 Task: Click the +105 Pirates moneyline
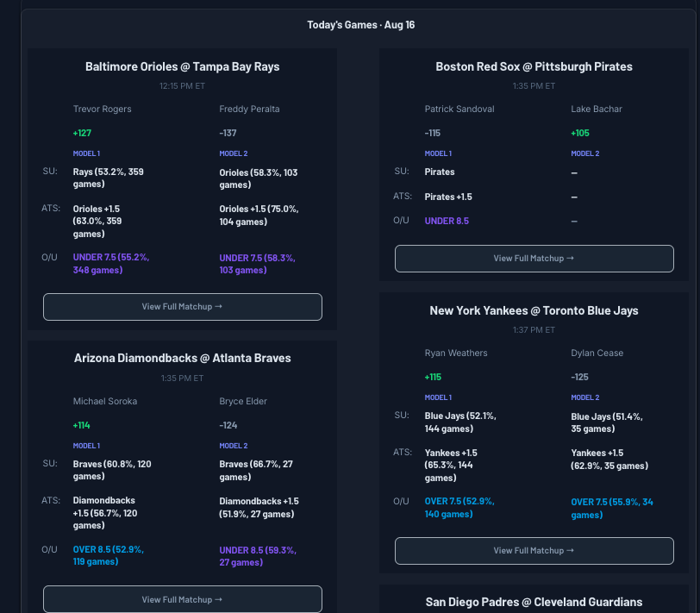(580, 133)
